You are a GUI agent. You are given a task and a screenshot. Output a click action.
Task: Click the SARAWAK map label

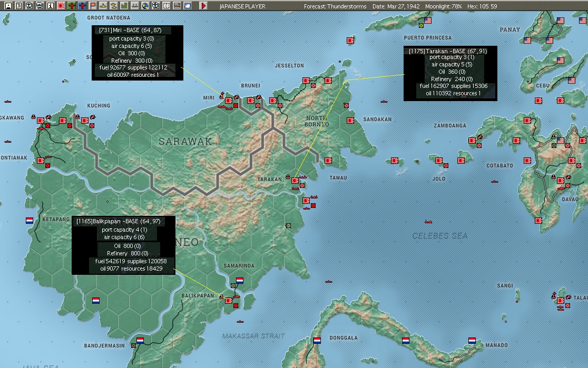click(185, 141)
